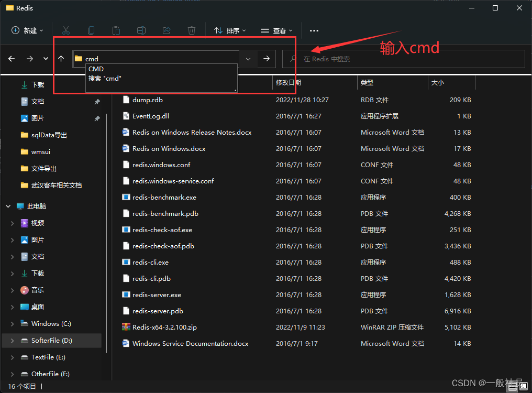
Task: Sort by the 修改日期 column header
Action: coord(315,83)
